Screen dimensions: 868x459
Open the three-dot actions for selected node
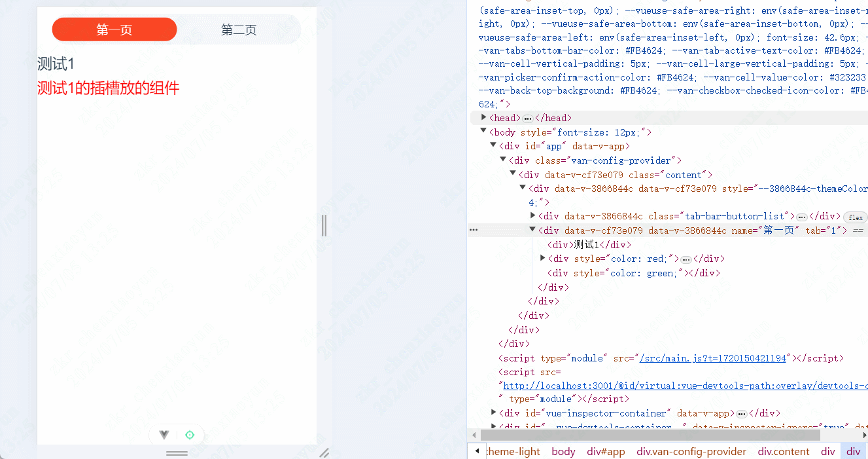click(474, 230)
